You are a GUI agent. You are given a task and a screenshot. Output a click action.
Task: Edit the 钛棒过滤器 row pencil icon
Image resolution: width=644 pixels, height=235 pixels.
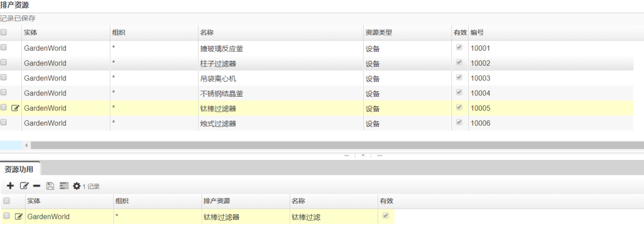point(15,108)
